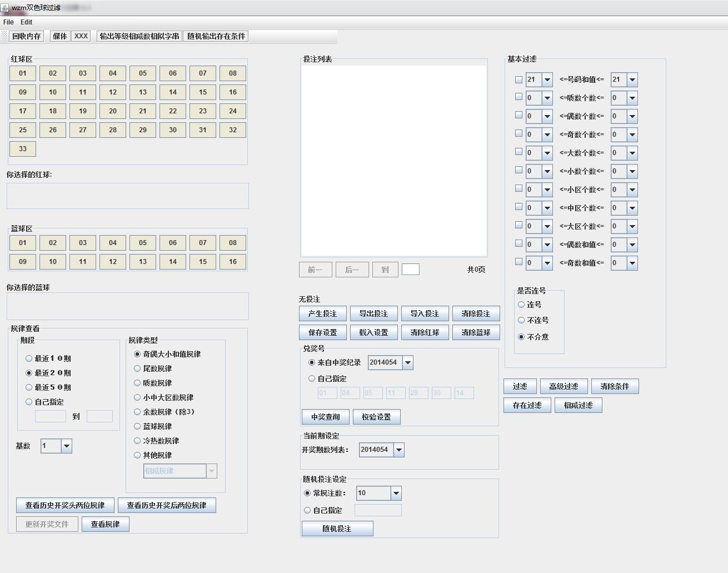This screenshot has height=573, width=728.
Task: Open the 来自中奖纪录 2014054 dropdown
Action: [x=408, y=362]
